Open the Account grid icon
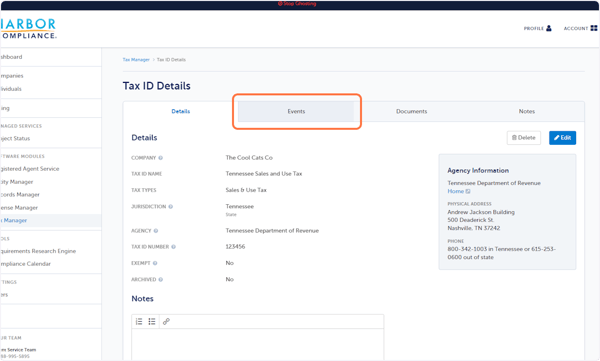 point(593,28)
